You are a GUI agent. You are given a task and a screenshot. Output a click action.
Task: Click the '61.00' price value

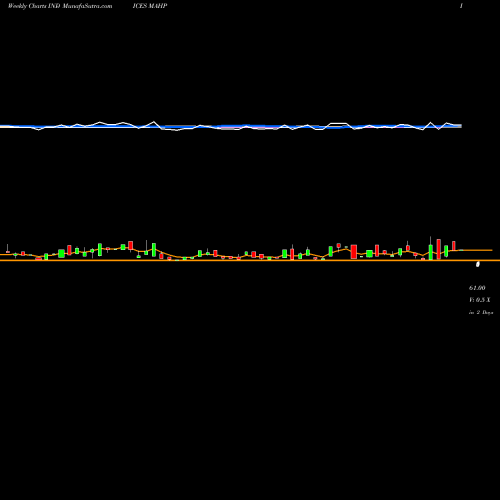point(477,288)
